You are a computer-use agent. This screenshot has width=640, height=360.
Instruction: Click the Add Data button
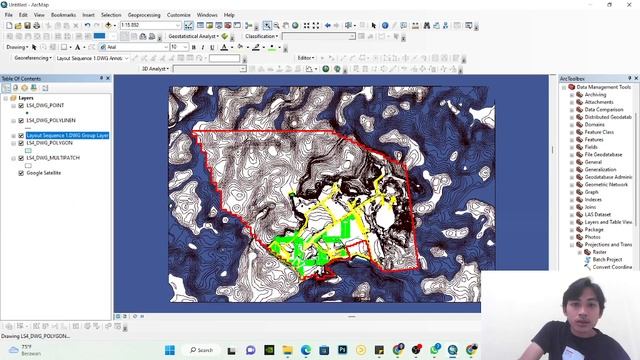click(108, 26)
